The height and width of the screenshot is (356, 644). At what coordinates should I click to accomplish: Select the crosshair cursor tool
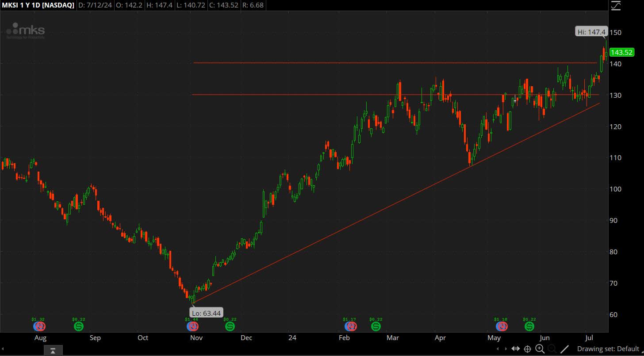(527, 349)
